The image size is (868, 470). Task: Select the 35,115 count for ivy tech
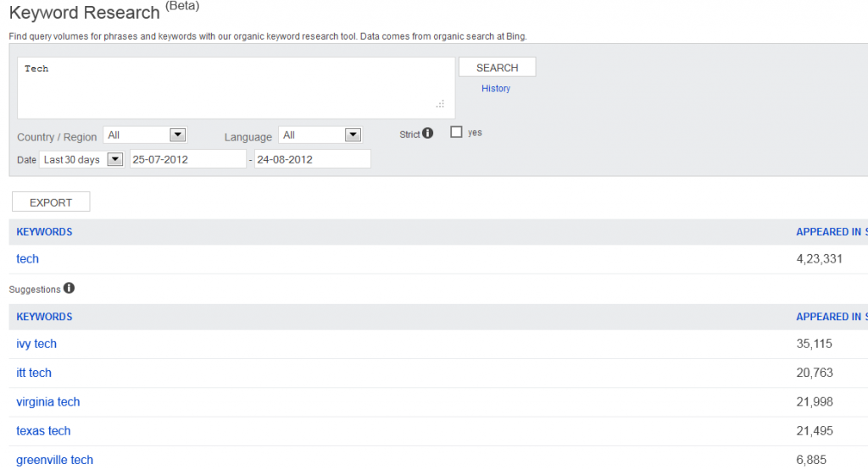coord(815,344)
